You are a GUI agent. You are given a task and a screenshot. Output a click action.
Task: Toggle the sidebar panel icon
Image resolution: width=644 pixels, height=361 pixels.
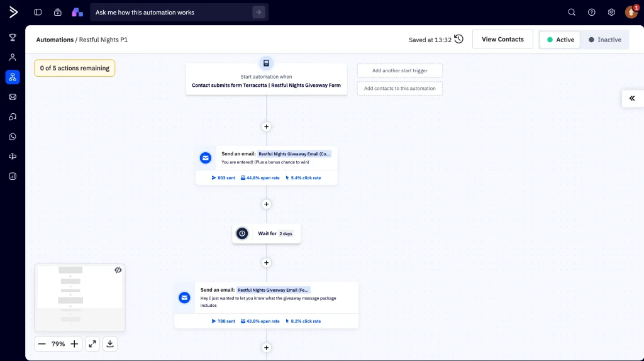(38, 13)
